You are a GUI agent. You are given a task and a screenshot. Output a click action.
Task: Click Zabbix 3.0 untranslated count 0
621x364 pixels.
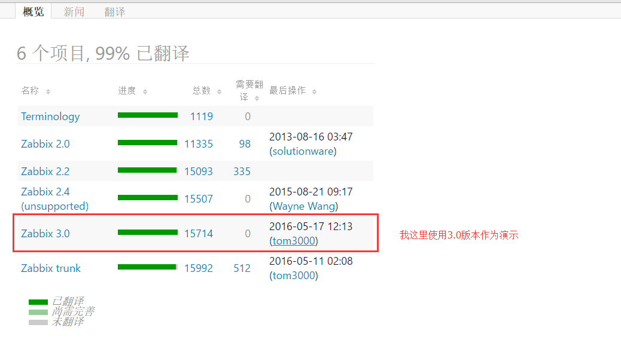248,234
